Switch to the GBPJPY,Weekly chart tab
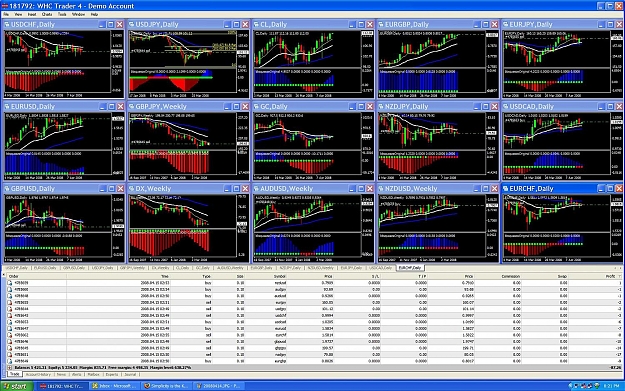 [132, 268]
